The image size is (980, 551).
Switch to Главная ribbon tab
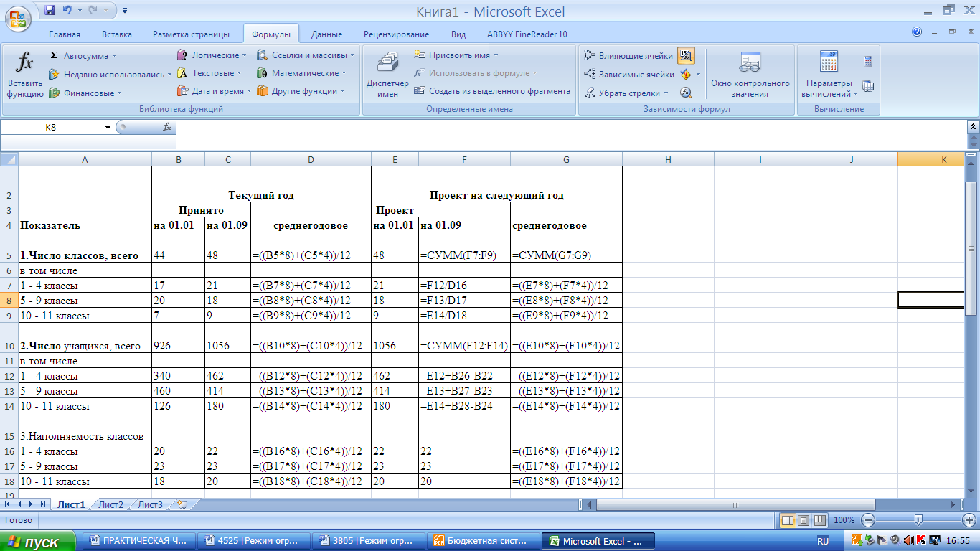click(65, 34)
